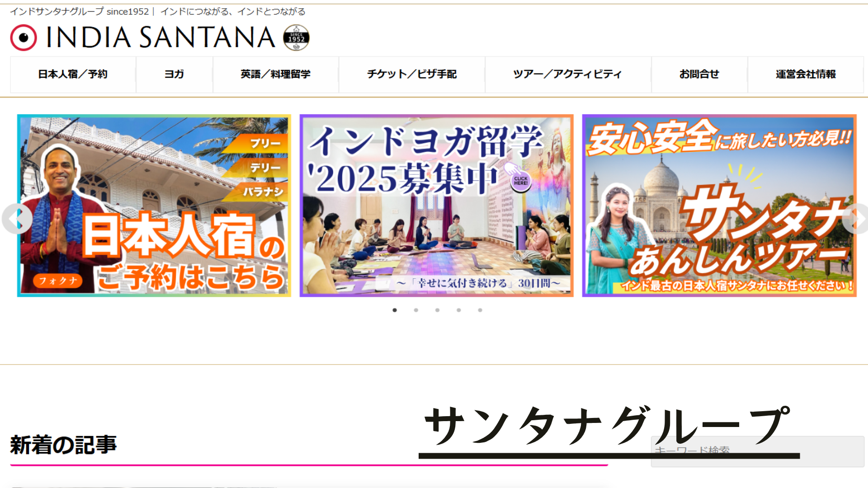This screenshot has height=488, width=868.
Task: Select the second carousel dot
Action: point(416,310)
